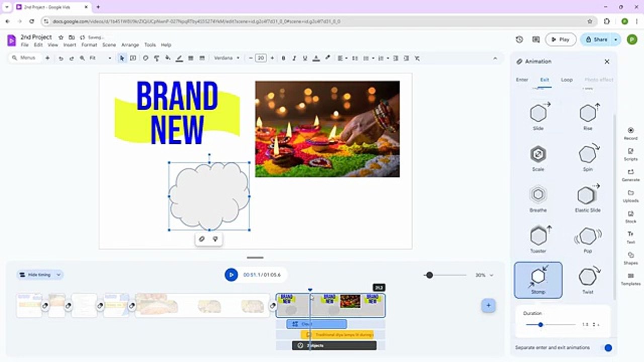Open the Verdana font dropdown
Viewport: 644px width, 362px height.
(227, 58)
